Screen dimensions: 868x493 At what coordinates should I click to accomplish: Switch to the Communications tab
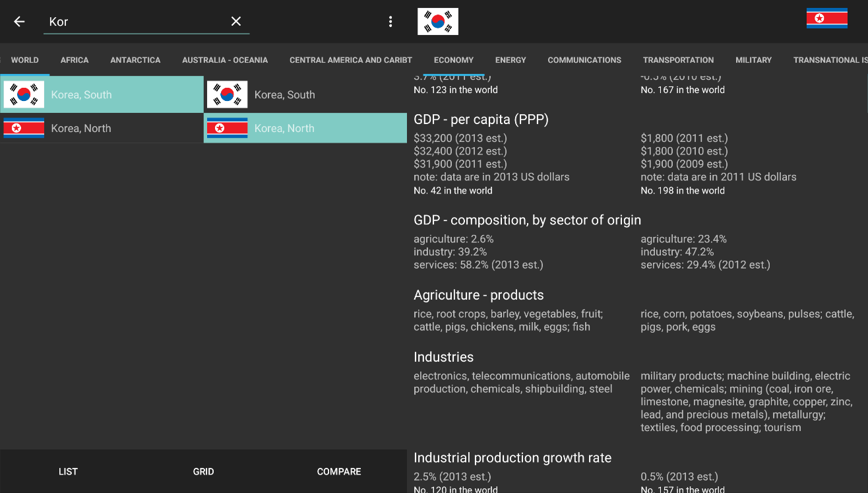pyautogui.click(x=584, y=60)
